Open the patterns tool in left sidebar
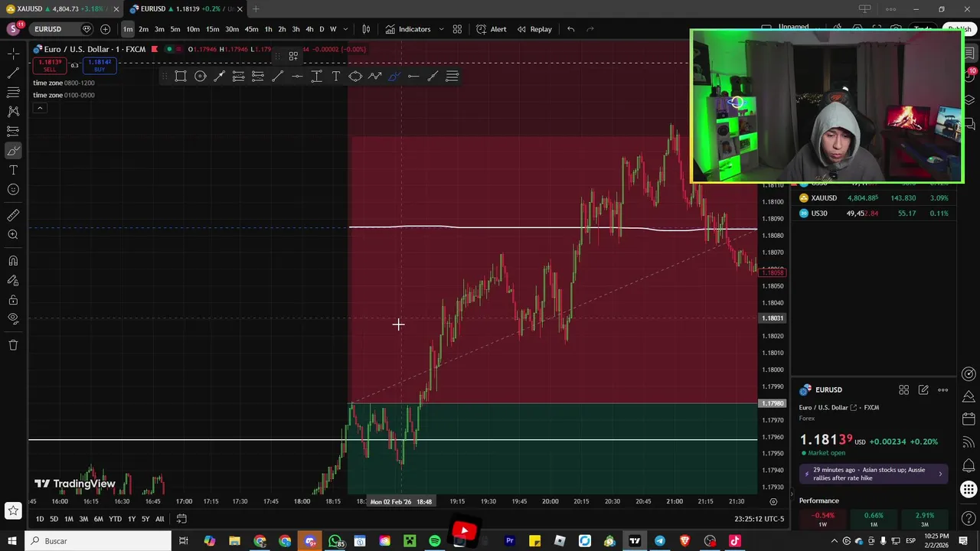This screenshot has width=980, height=551. [13, 112]
